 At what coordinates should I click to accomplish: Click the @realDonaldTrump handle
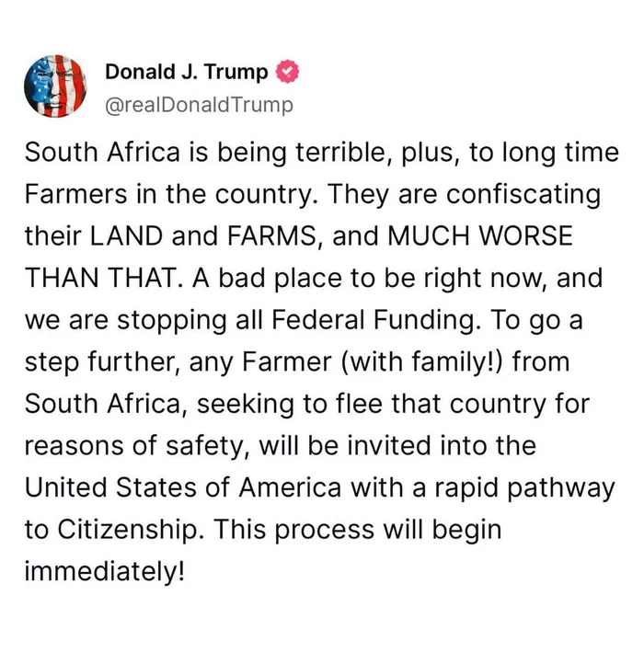[199, 105]
